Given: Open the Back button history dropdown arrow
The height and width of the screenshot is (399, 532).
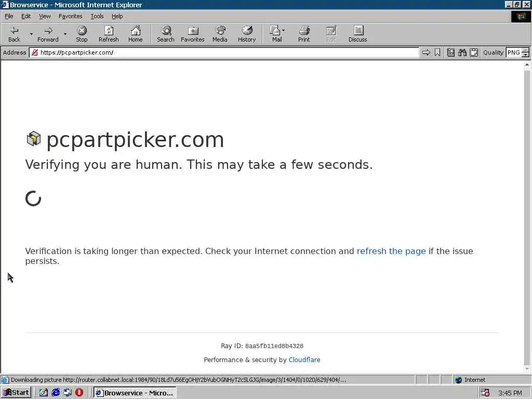Looking at the screenshot, I should coord(31,34).
